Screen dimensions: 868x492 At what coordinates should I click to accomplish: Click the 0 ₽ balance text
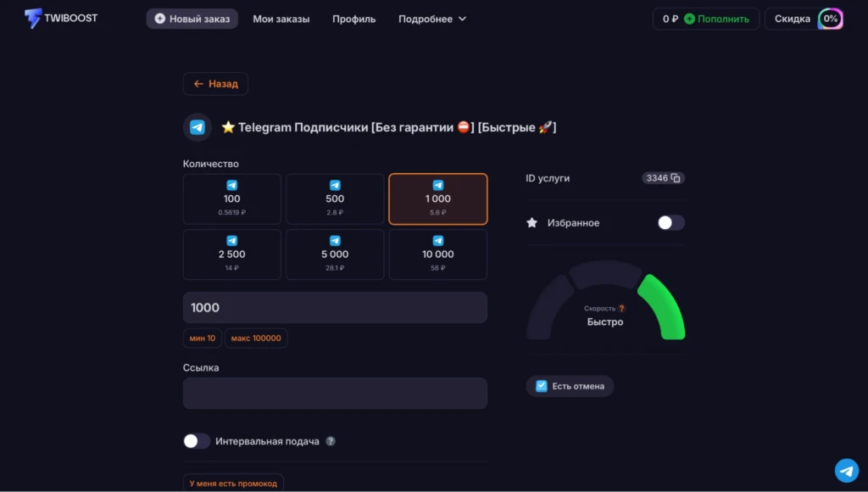click(x=670, y=19)
